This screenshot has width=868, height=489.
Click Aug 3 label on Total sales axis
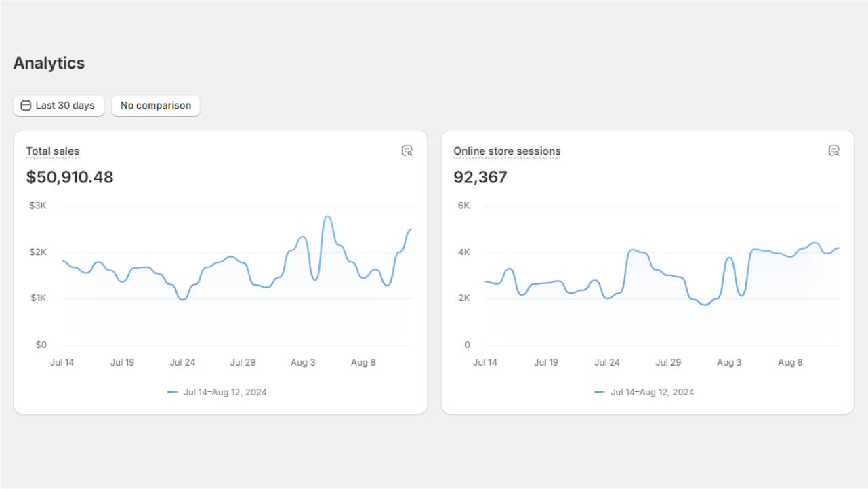tap(303, 362)
